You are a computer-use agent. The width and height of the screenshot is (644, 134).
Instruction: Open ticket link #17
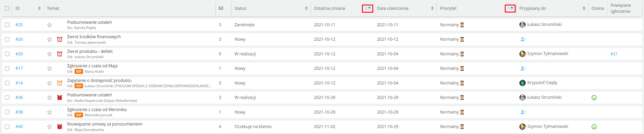click(19, 68)
